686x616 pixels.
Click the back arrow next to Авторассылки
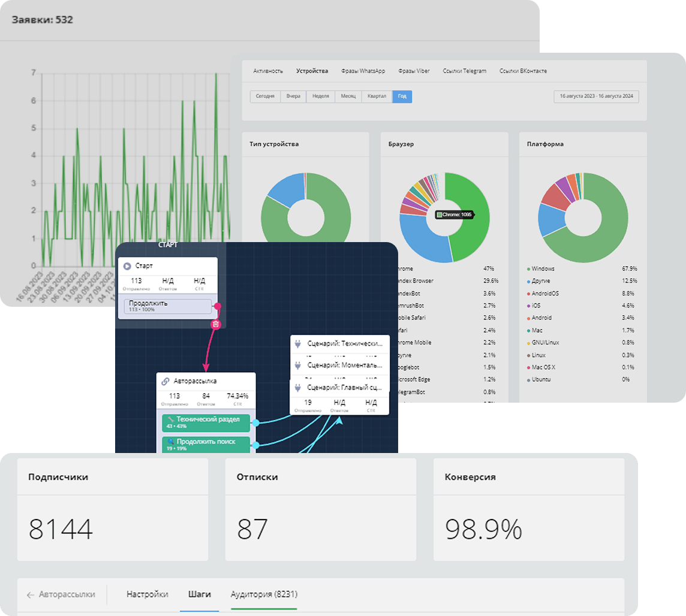click(x=31, y=595)
